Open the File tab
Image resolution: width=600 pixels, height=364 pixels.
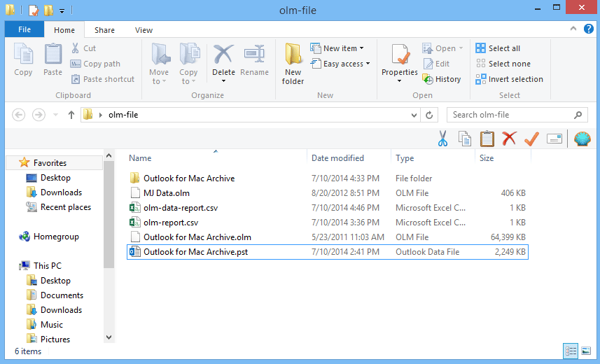pos(25,29)
